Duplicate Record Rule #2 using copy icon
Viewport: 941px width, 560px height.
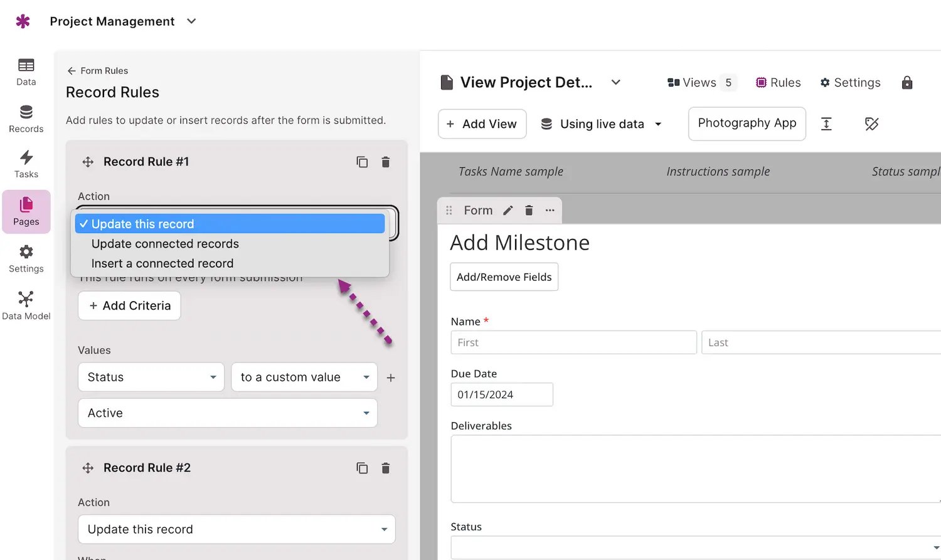(x=362, y=468)
